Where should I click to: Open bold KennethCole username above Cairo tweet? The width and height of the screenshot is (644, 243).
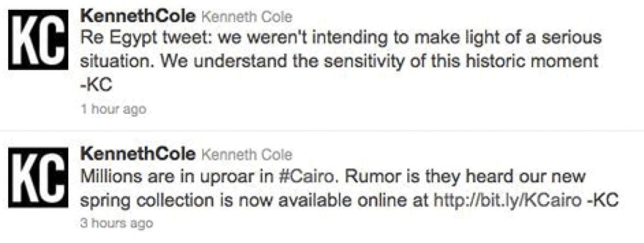(138, 154)
